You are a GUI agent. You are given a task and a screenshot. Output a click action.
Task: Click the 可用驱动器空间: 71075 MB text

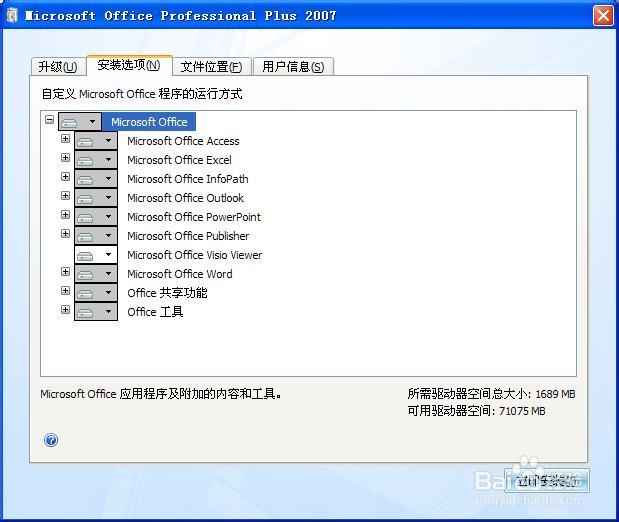point(476,411)
